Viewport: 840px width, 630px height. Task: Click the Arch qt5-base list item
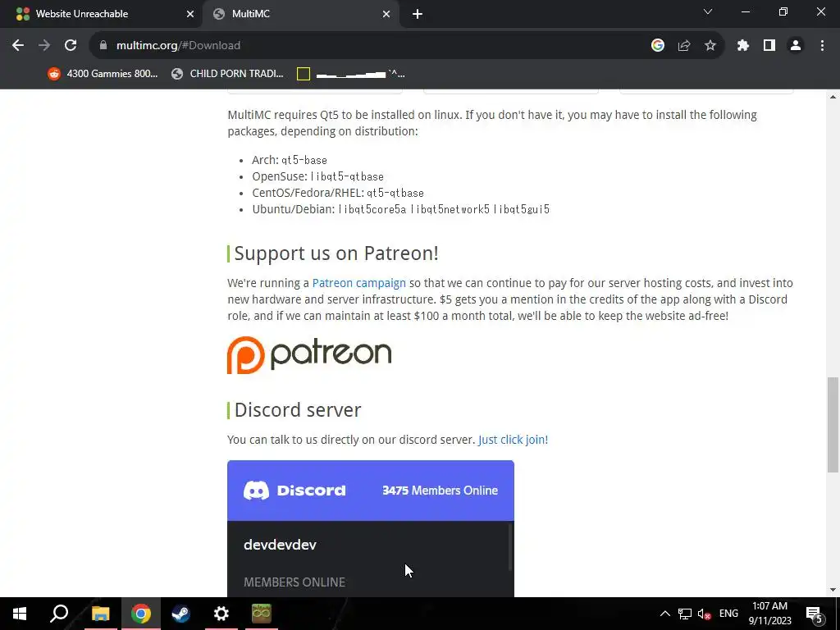(290, 160)
